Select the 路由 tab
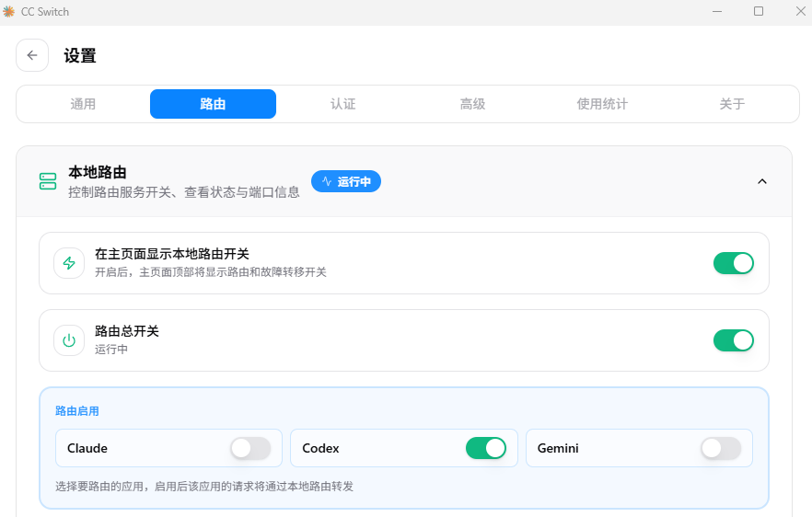 click(213, 104)
